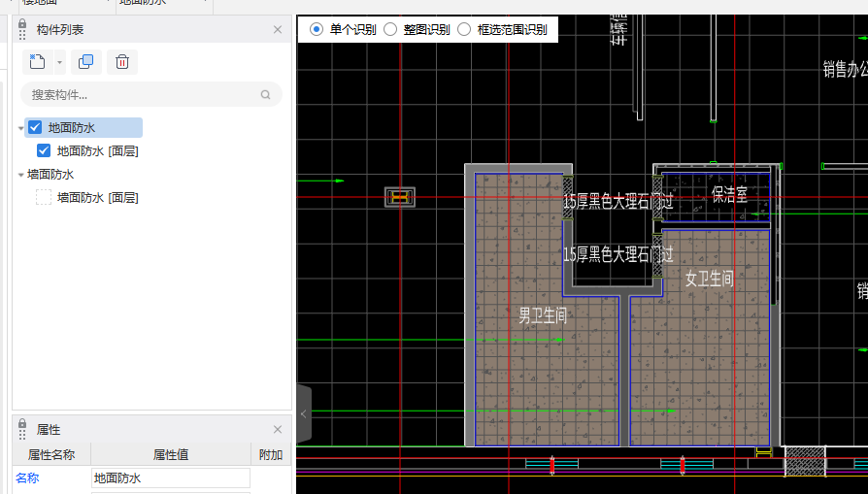Click the 女卫生间 room label
Viewport: 868px width, 494px height.
tap(709, 279)
